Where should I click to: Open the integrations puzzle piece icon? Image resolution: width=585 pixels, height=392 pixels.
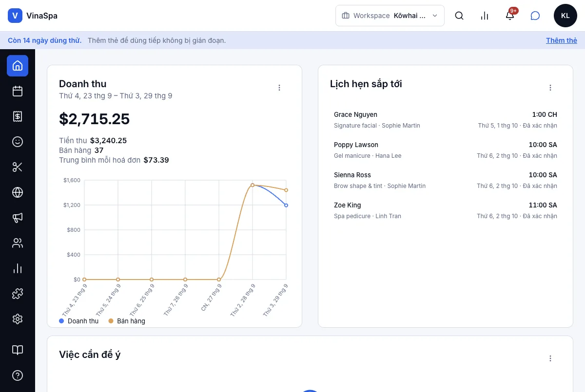click(18, 294)
